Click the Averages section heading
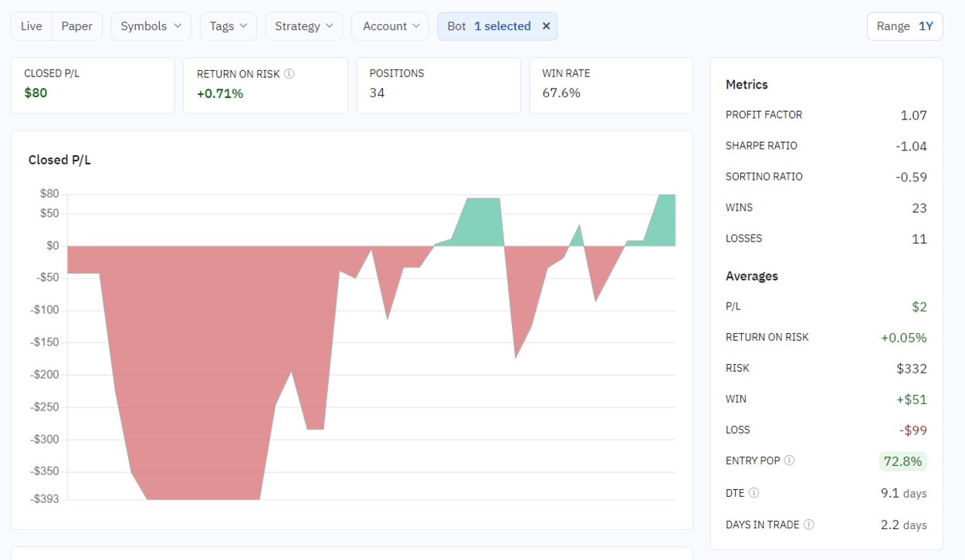965x560 pixels. (752, 276)
